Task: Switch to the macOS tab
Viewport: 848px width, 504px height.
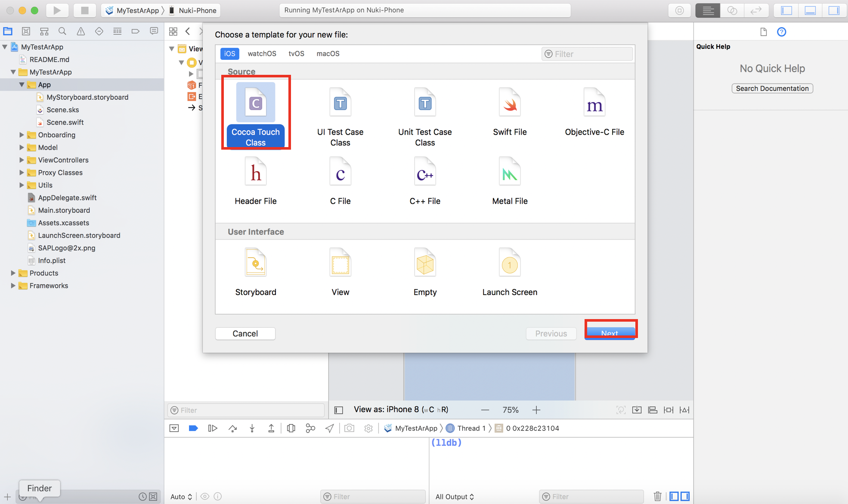Action: [x=328, y=54]
